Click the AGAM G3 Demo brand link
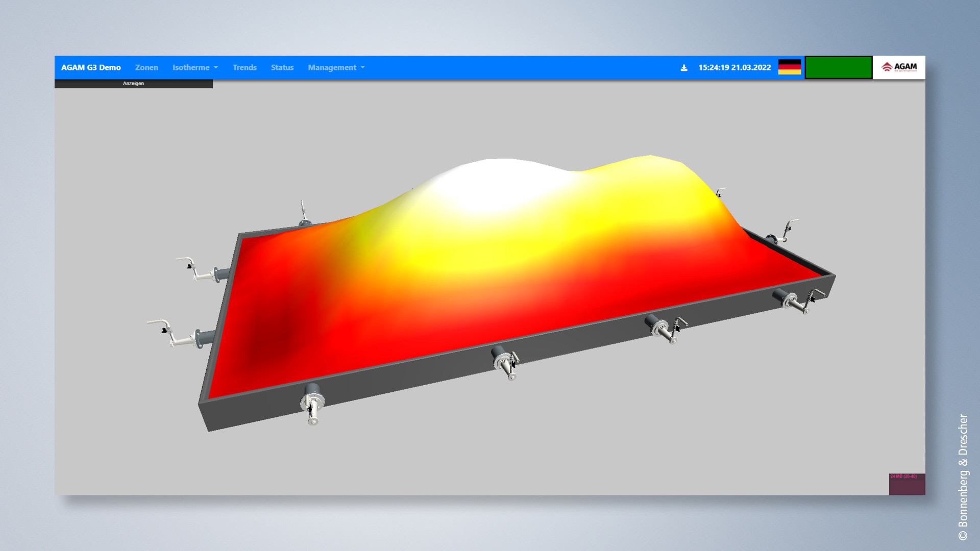 coord(91,67)
